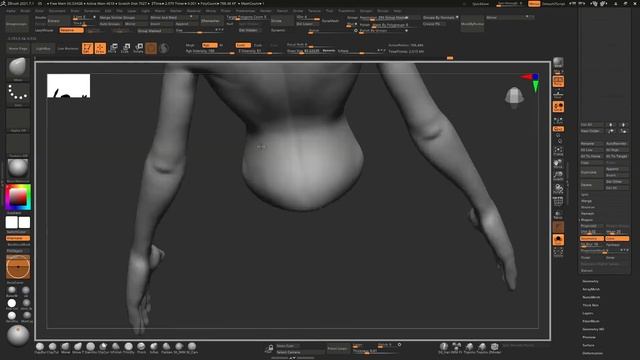Select the large orange ZModeler brush icon
The height and width of the screenshot is (360, 640).
coord(18,267)
